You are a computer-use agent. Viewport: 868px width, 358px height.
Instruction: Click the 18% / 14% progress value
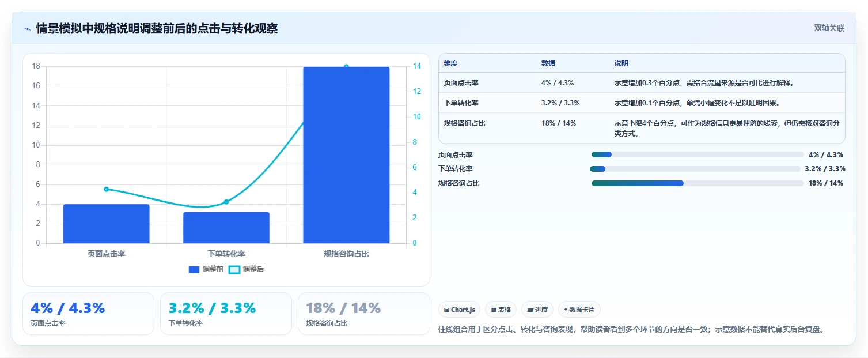826,183
